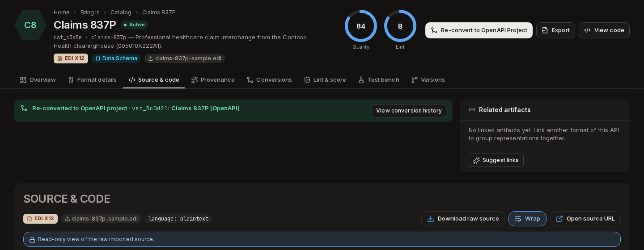The width and height of the screenshot is (644, 250).
Task: Click the Format details tab icon
Action: (x=71, y=80)
